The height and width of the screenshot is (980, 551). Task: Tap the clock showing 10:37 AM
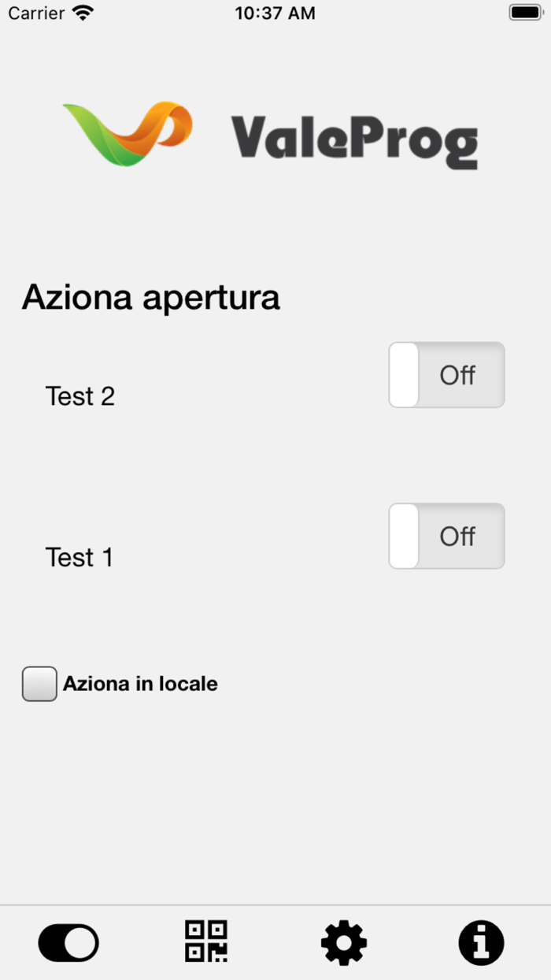tap(275, 12)
